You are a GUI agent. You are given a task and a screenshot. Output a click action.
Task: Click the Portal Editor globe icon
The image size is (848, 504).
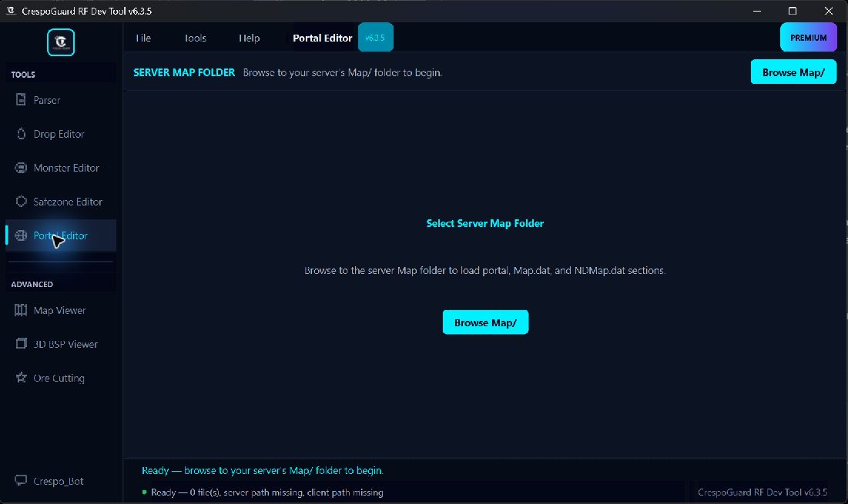click(x=21, y=235)
